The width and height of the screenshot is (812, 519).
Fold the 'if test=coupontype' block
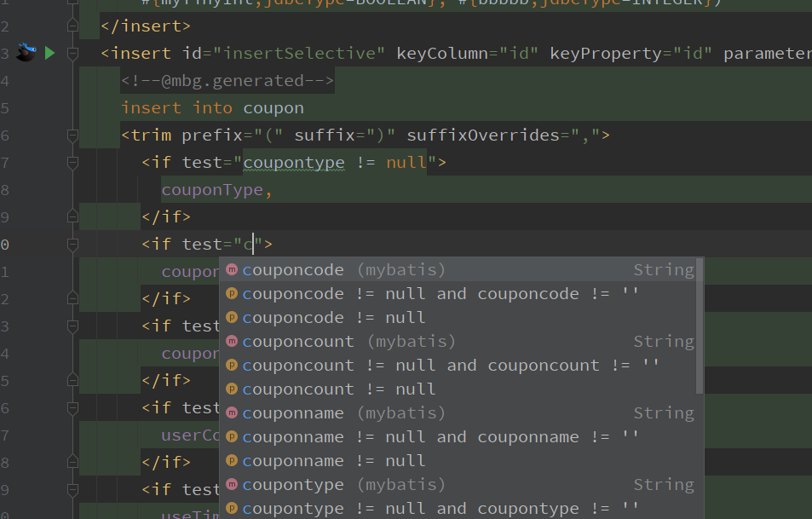coord(72,163)
